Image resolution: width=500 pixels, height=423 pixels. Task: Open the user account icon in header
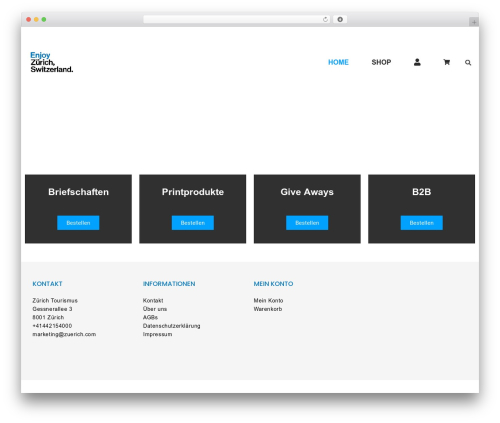[417, 62]
